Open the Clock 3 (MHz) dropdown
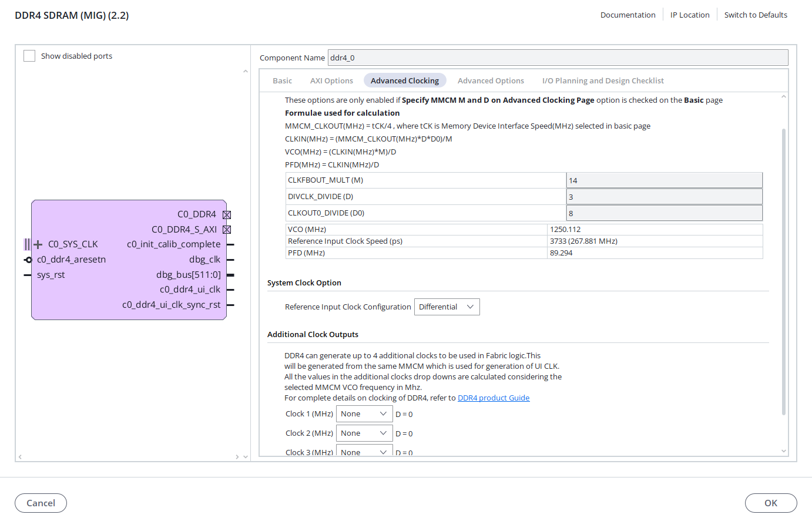This screenshot has height=528, width=812. (364, 451)
